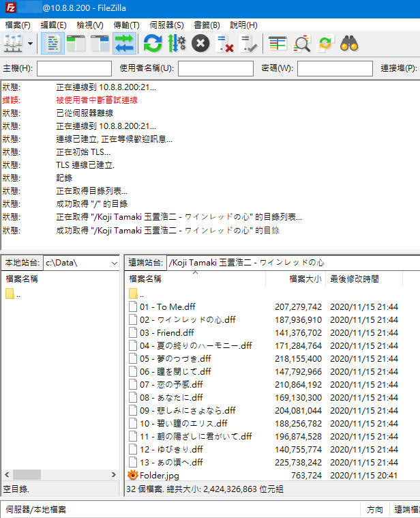
Task: Select the Folder.jpg file icon
Action: pos(133,475)
